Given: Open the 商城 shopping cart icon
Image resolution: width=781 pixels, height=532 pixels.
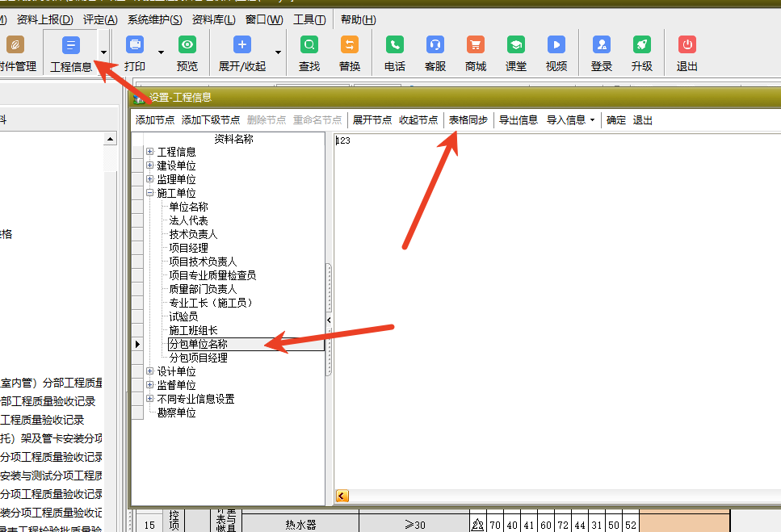Looking at the screenshot, I should (x=476, y=45).
